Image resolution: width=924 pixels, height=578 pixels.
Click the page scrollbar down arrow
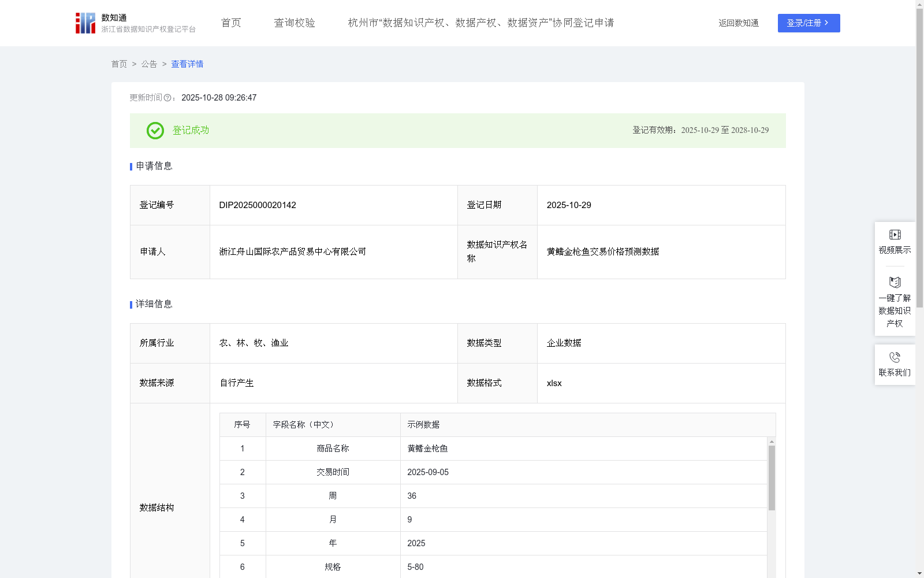pos(919,573)
